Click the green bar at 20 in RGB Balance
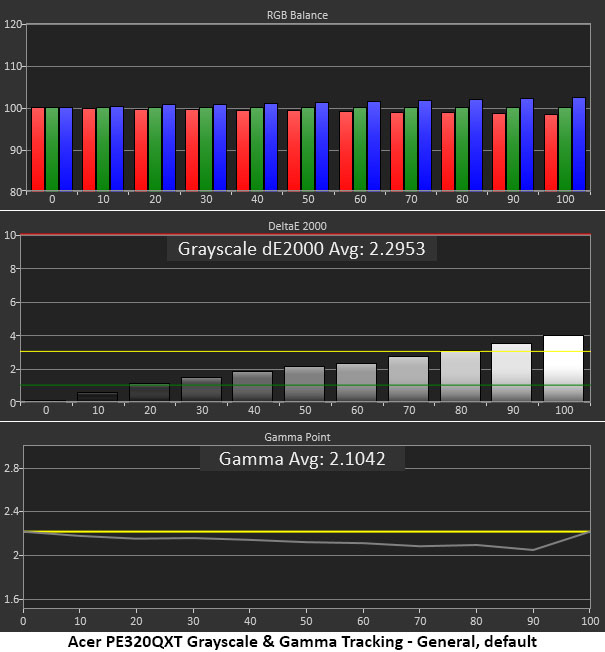 (155, 149)
